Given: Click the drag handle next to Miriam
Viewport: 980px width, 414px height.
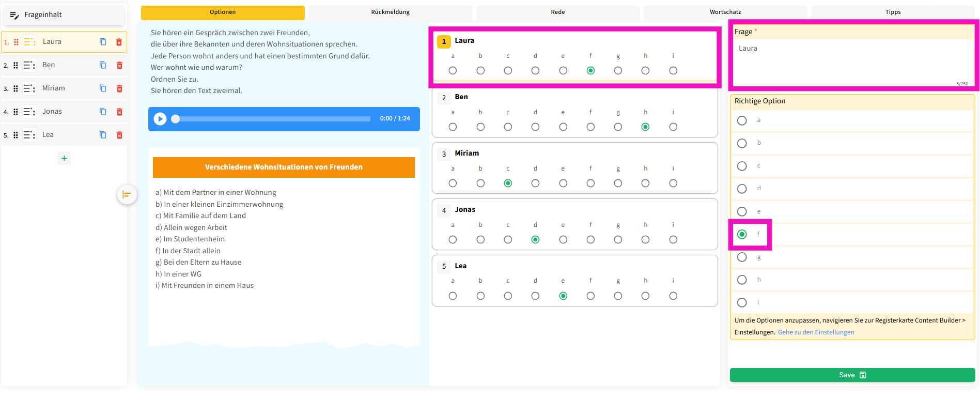Looking at the screenshot, I should click(x=15, y=88).
